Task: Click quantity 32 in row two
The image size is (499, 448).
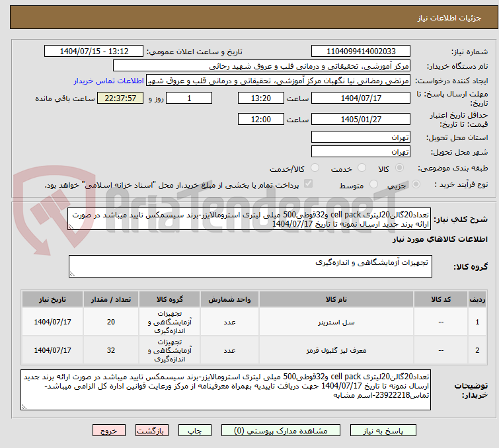Action: point(111,350)
